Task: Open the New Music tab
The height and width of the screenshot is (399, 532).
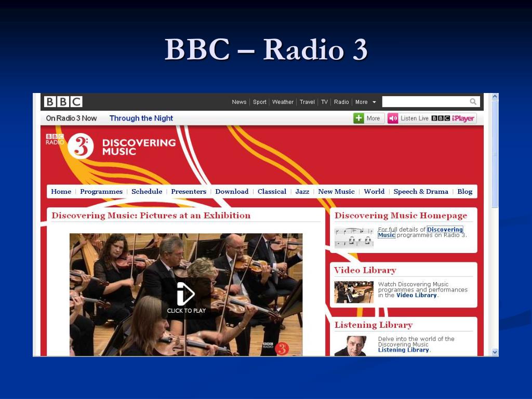Action: [x=336, y=191]
